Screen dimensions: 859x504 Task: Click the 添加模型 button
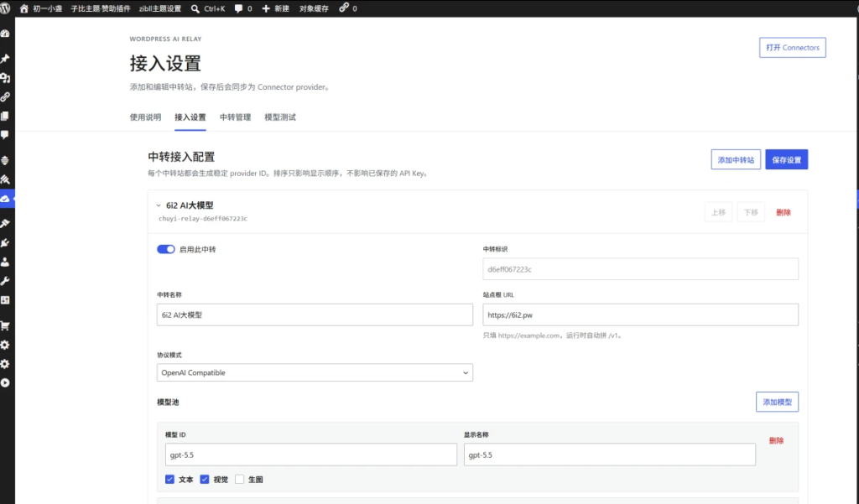pos(777,402)
